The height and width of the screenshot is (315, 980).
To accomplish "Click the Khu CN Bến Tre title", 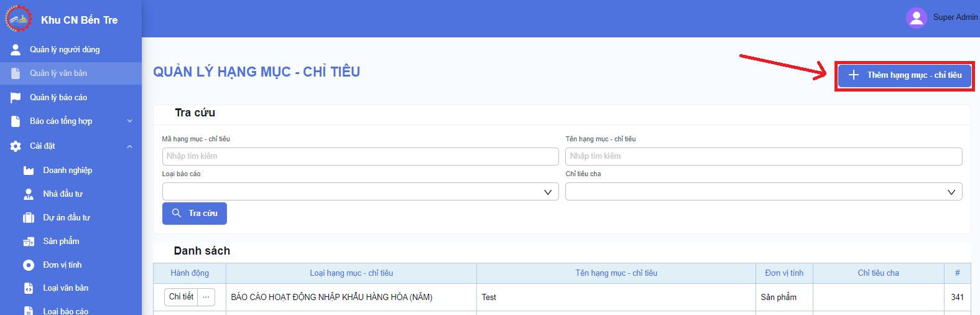I will [x=79, y=20].
